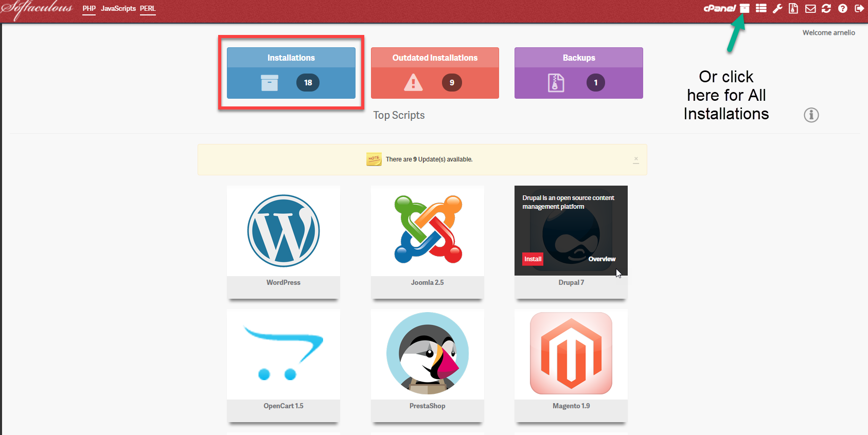Click the 18 count badge in Installations
The width and height of the screenshot is (868, 435).
(x=308, y=83)
